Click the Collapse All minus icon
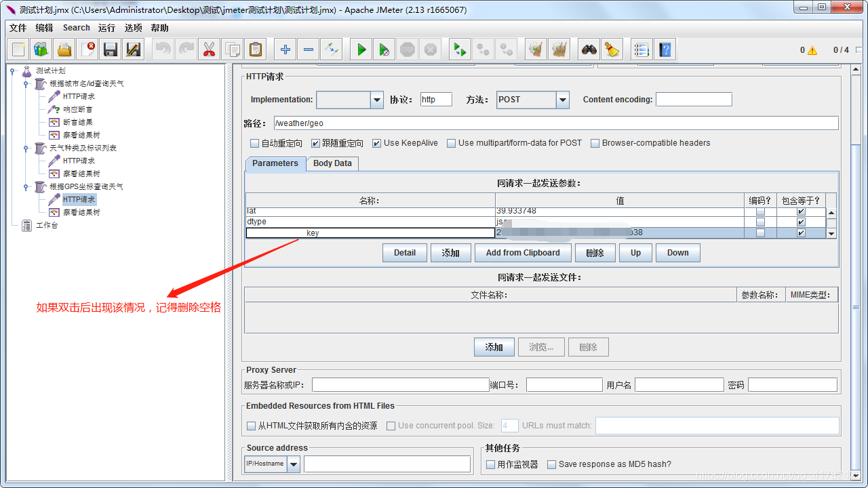The height and width of the screenshot is (488, 868). pyautogui.click(x=309, y=49)
